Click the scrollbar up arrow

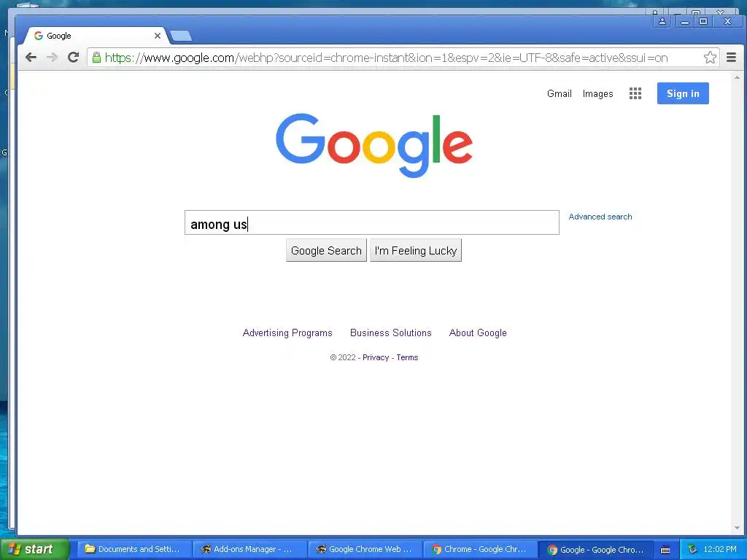click(x=737, y=77)
